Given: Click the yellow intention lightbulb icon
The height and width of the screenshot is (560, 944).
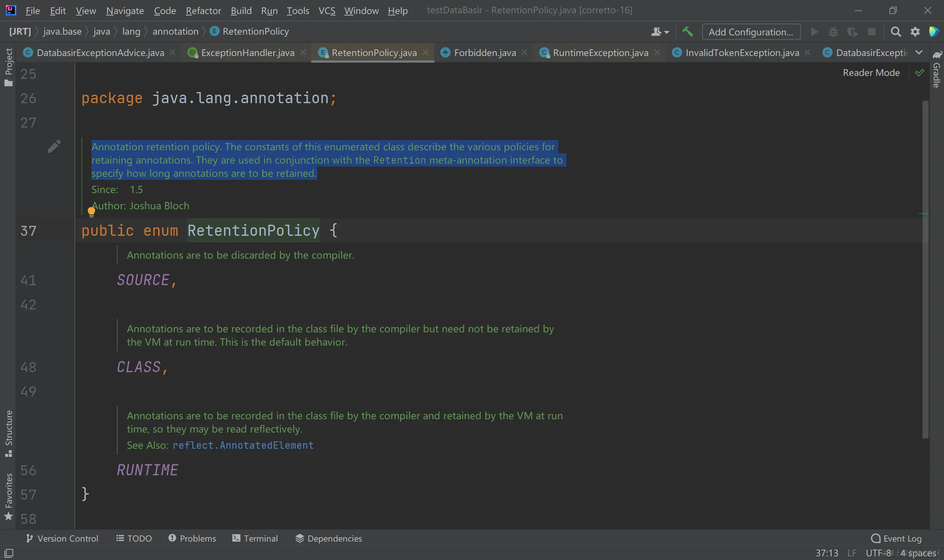Looking at the screenshot, I should coord(91,212).
